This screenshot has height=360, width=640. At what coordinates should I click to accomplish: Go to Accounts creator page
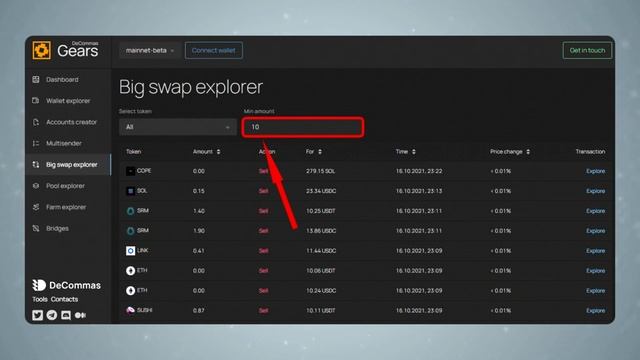[x=71, y=122]
